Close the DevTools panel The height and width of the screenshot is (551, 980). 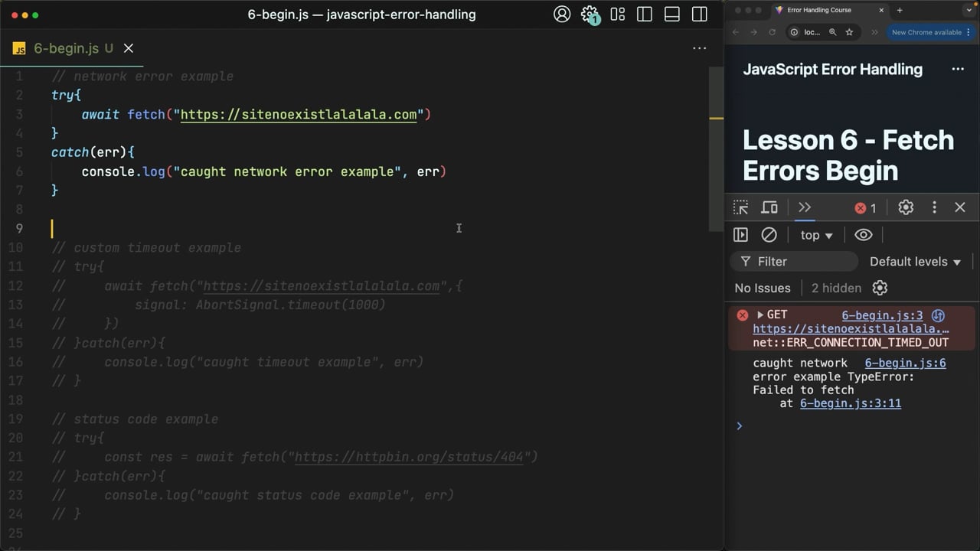960,207
